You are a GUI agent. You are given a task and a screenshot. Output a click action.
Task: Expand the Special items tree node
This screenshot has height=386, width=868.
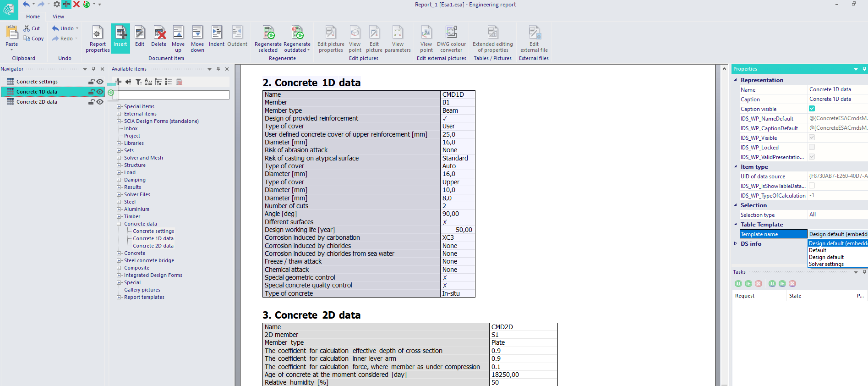pos(119,106)
